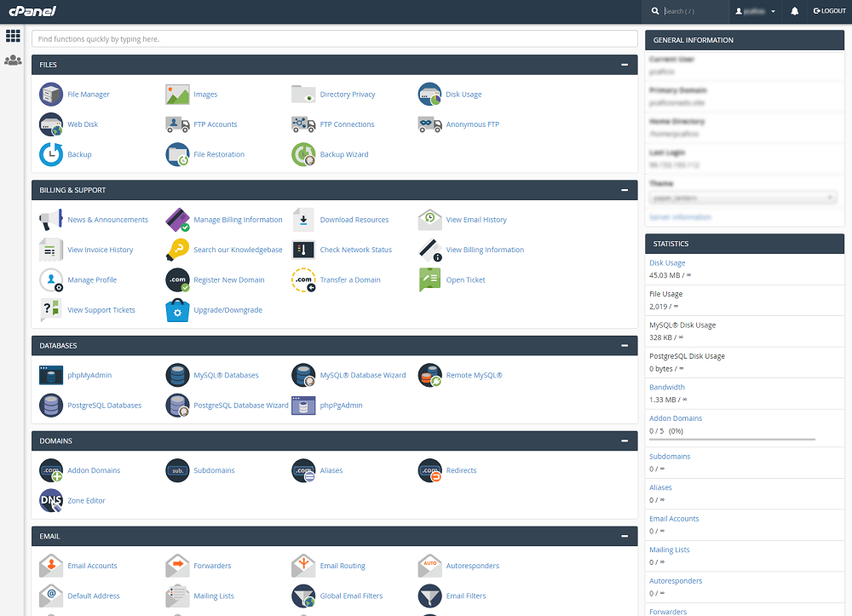
Task: Click the cPanel logo
Action: 32,11
